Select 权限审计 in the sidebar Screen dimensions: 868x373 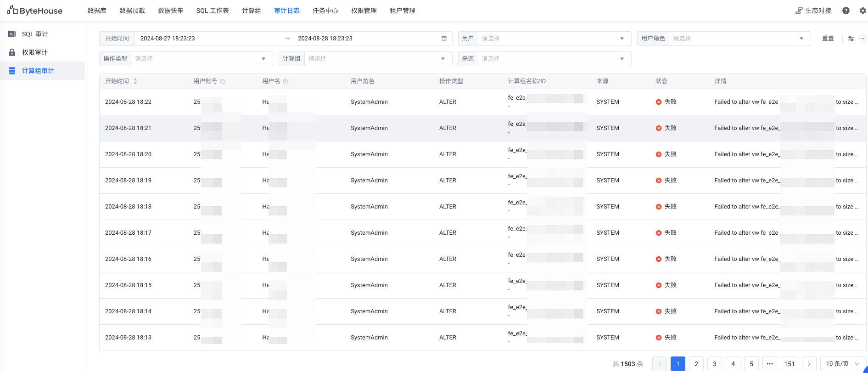point(42,52)
